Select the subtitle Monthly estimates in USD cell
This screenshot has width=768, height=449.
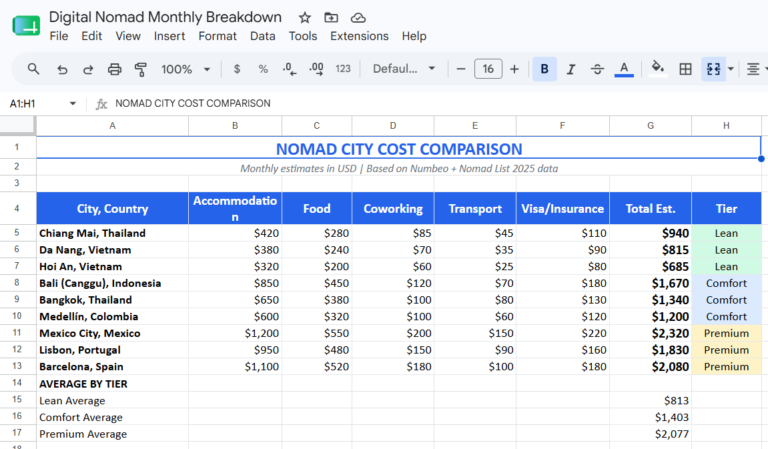(399, 168)
